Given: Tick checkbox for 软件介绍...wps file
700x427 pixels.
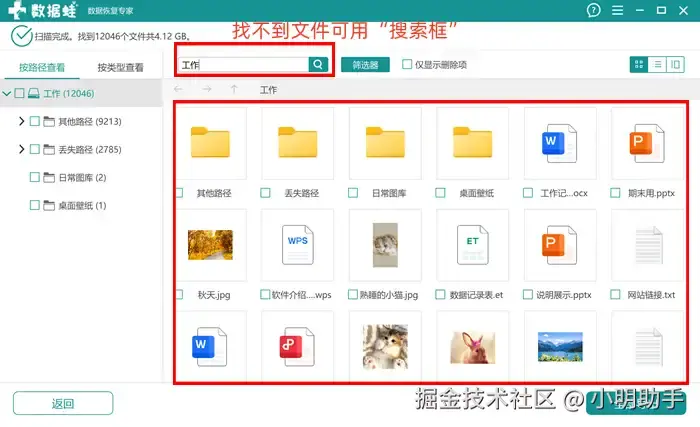Looking at the screenshot, I should click(x=265, y=295).
